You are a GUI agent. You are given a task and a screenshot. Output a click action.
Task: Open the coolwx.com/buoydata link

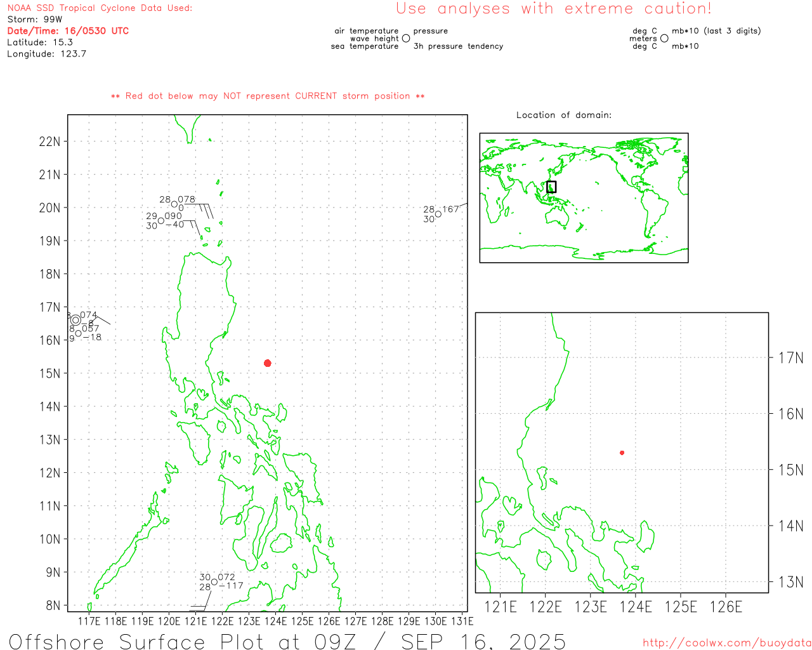727,643
